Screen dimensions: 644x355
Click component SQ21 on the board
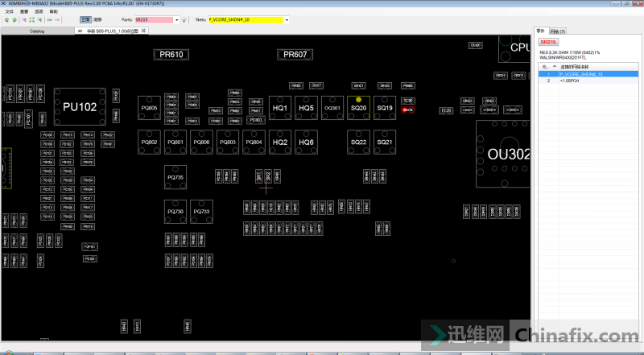[x=385, y=142]
